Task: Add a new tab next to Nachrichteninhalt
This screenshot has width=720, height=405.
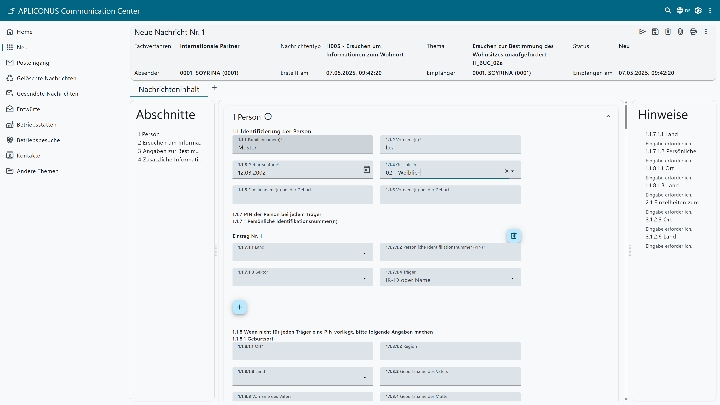Action: (x=214, y=88)
